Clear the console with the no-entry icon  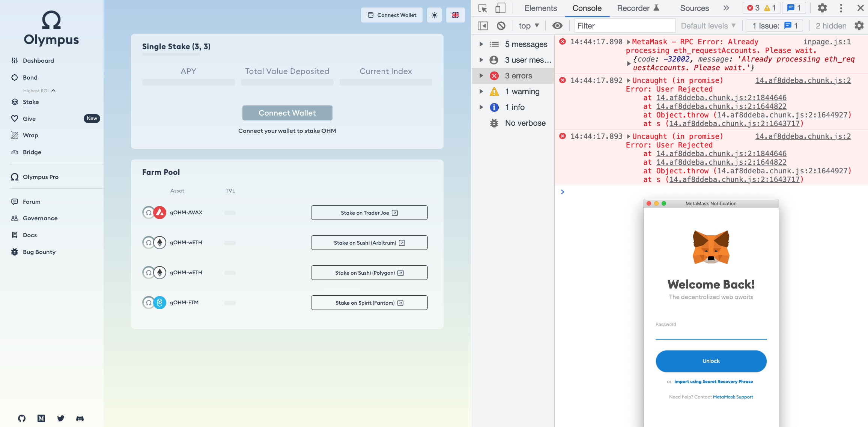tap(502, 26)
